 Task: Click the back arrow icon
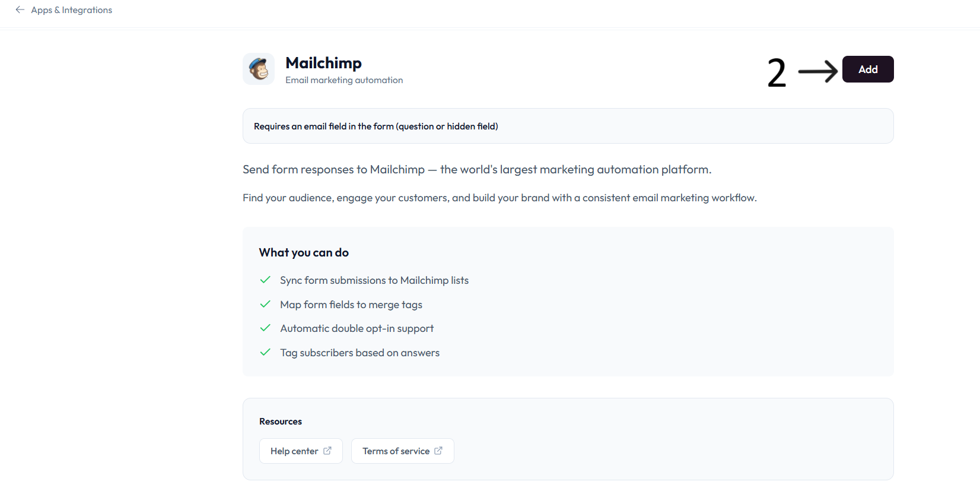(x=20, y=9)
